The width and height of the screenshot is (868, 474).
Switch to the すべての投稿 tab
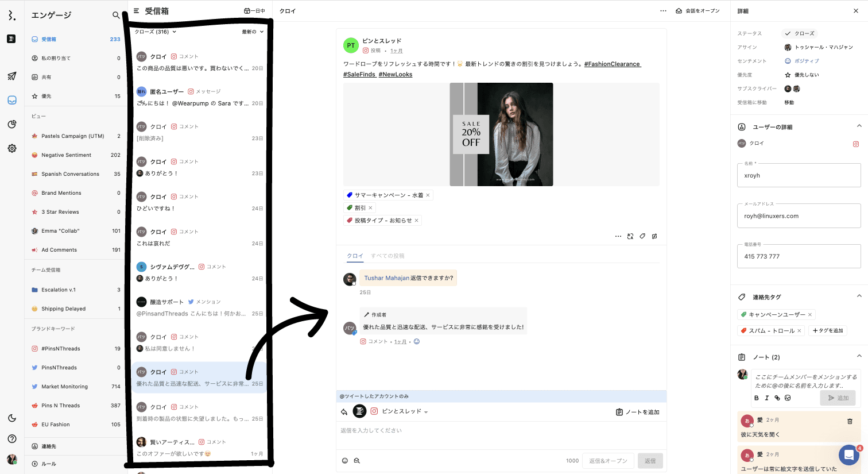click(x=387, y=256)
